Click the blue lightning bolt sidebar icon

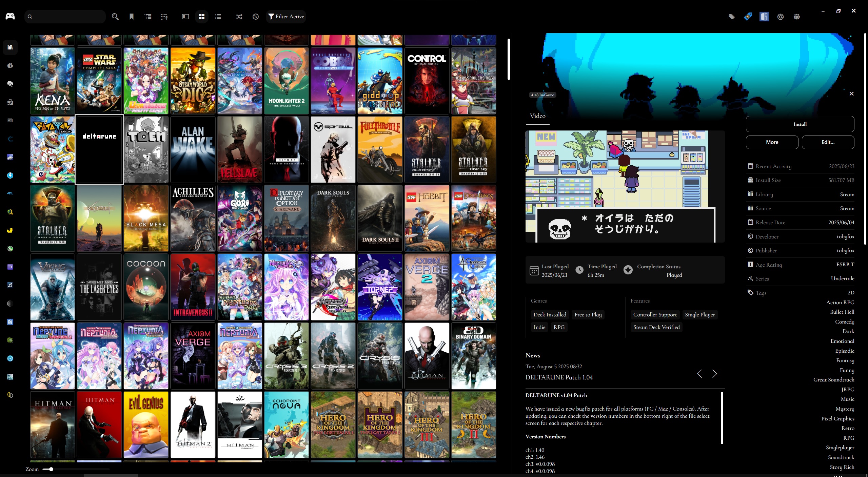10,175
